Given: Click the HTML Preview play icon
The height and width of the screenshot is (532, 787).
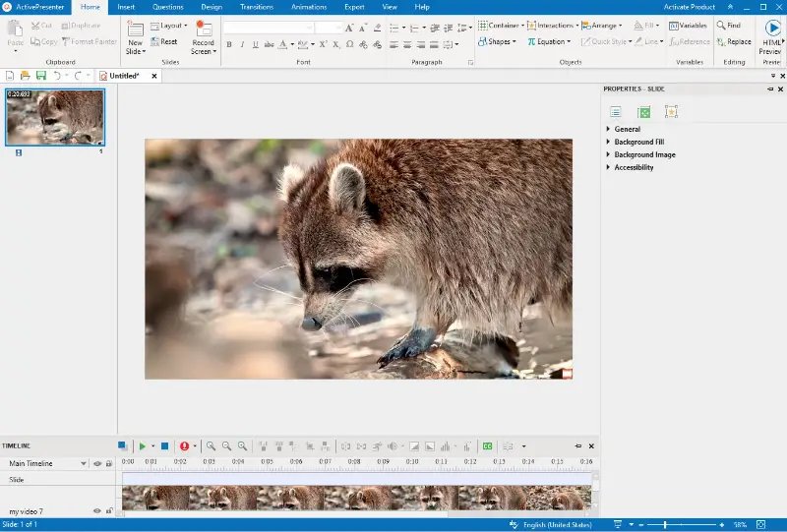Looking at the screenshot, I should click(x=772, y=28).
